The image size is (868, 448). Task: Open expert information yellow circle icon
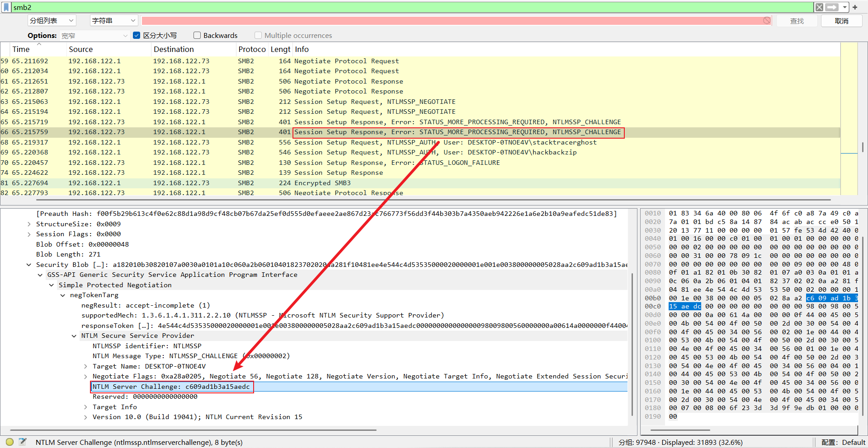(x=9, y=442)
